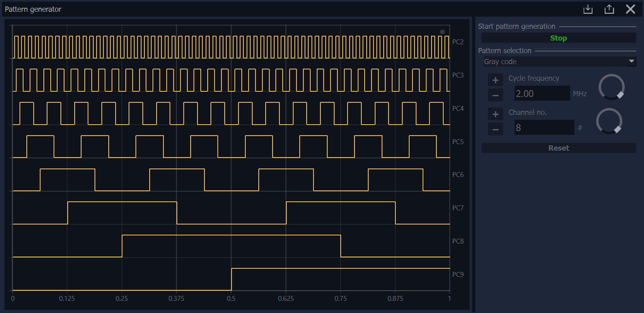Click the PC5 channel label
Image resolution: width=644 pixels, height=313 pixels.
tap(458, 142)
